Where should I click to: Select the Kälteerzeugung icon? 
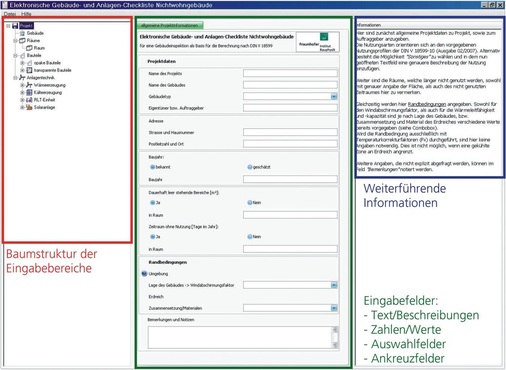[29, 92]
